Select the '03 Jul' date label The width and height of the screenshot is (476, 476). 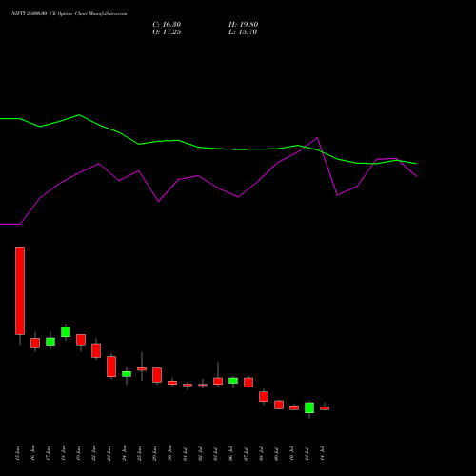pos(216,453)
